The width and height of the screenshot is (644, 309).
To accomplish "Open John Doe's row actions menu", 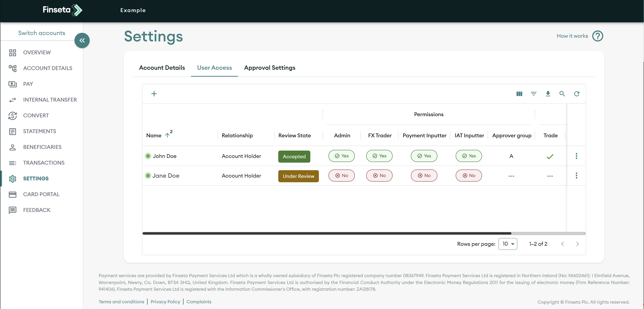I will click(x=576, y=156).
